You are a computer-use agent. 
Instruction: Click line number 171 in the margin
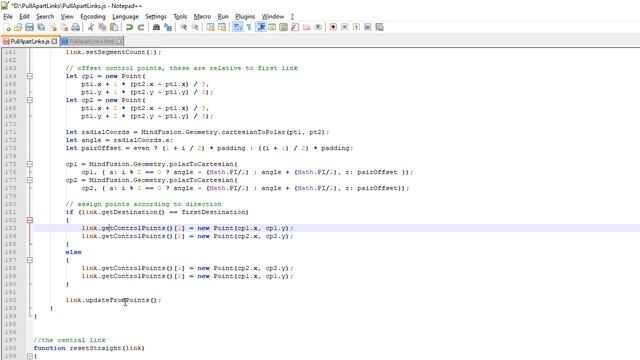point(10,132)
